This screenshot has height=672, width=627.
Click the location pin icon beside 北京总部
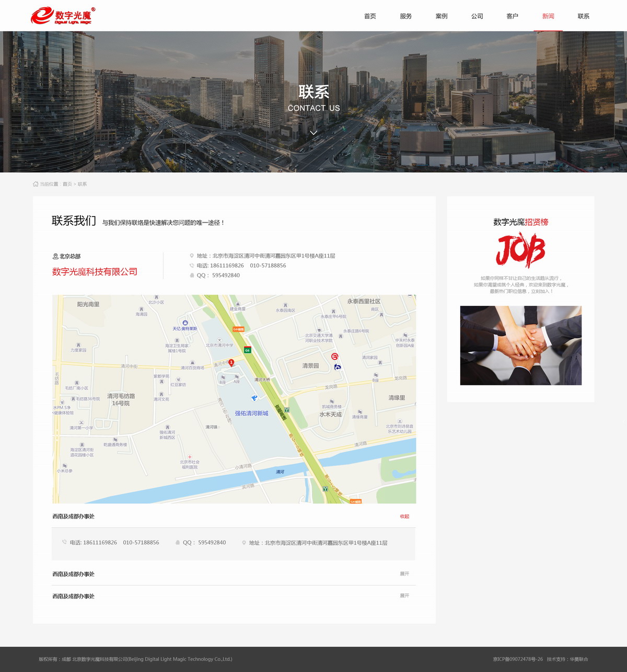pos(55,256)
